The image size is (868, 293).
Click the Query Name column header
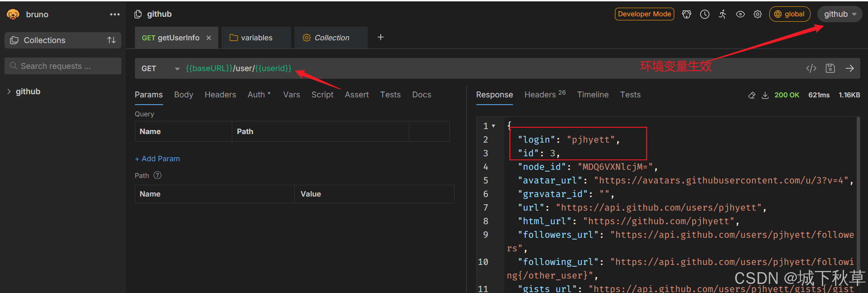click(x=183, y=131)
